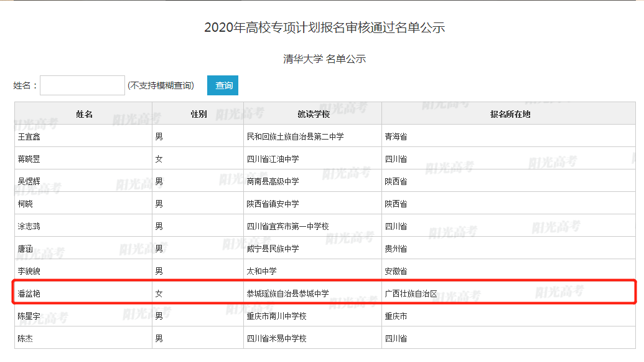Viewport: 644px width, 362px height.
Task: Click the name 陈杰 in last row
Action: tap(26, 338)
